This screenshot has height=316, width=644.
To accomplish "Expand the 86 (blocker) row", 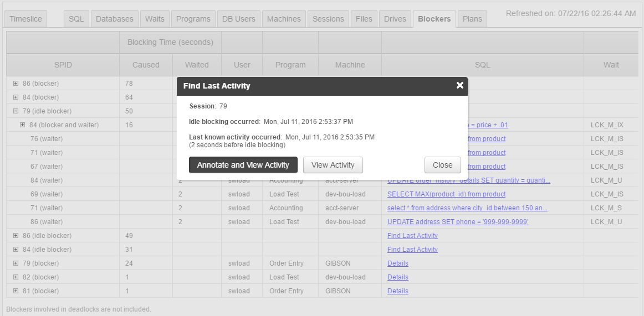I will point(16,84).
